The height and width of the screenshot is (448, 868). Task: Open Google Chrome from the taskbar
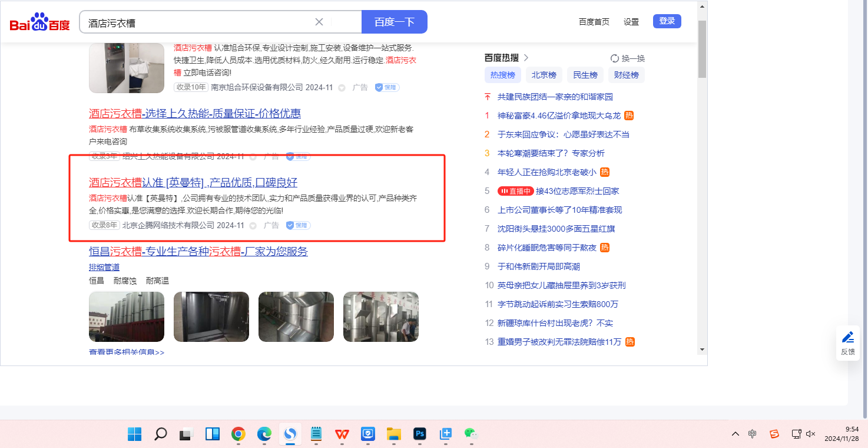pyautogui.click(x=238, y=434)
